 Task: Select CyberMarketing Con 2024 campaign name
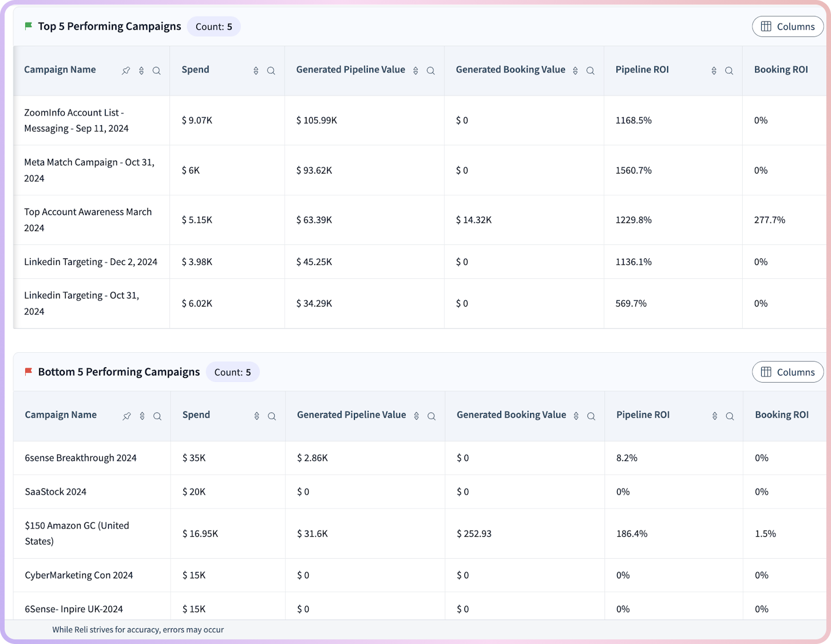79,575
